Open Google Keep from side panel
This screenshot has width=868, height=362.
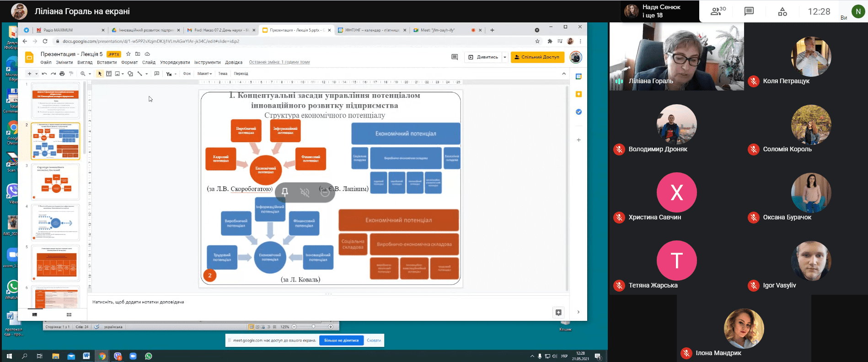[579, 94]
